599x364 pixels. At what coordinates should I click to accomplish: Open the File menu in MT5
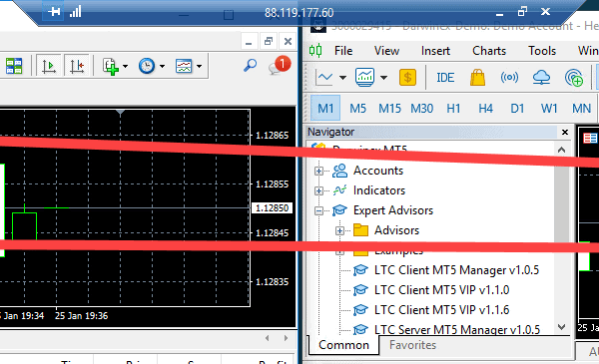pyautogui.click(x=343, y=51)
